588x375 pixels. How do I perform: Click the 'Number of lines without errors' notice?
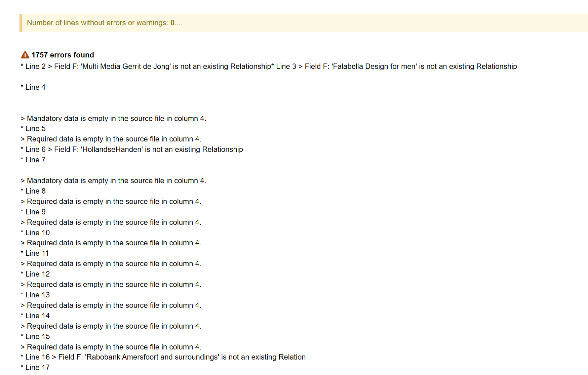pos(304,23)
